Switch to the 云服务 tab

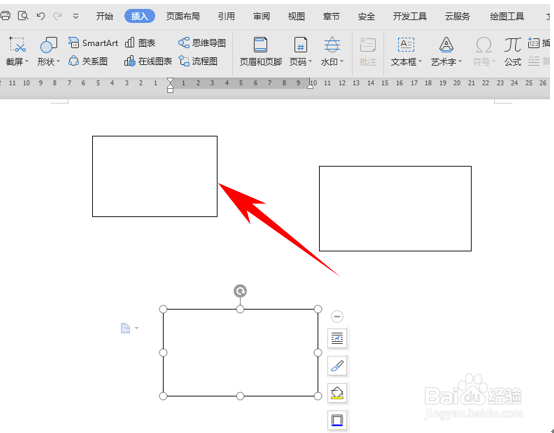pyautogui.click(x=458, y=16)
